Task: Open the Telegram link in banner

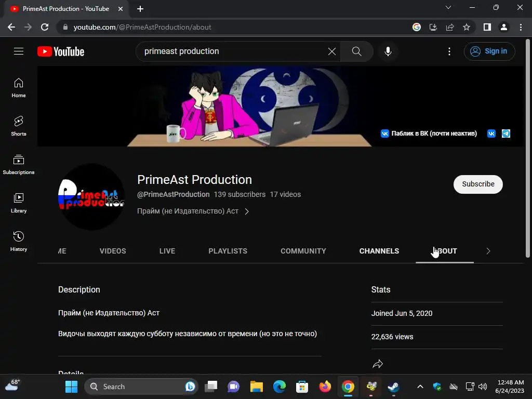Action: (x=506, y=134)
